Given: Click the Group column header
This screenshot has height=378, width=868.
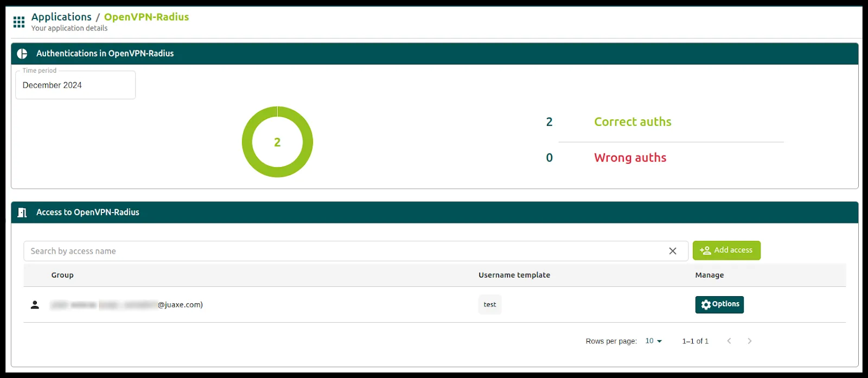Looking at the screenshot, I should (x=62, y=276).
